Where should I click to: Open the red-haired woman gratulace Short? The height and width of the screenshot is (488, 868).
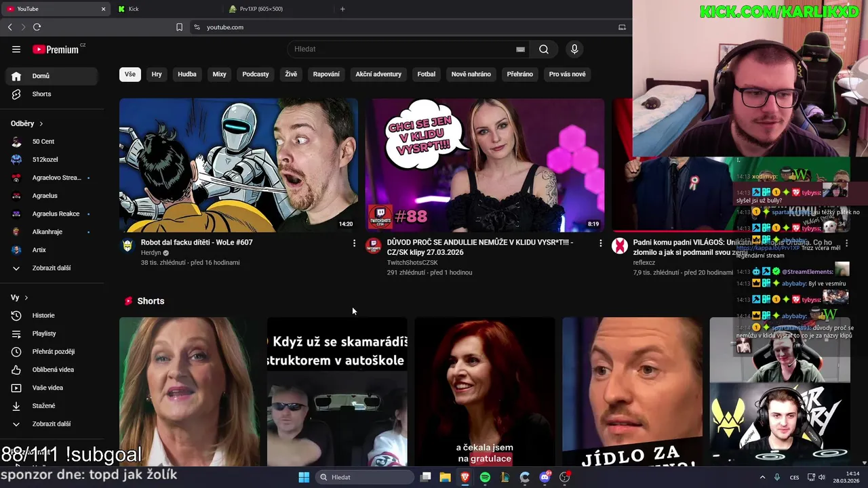[485, 392]
